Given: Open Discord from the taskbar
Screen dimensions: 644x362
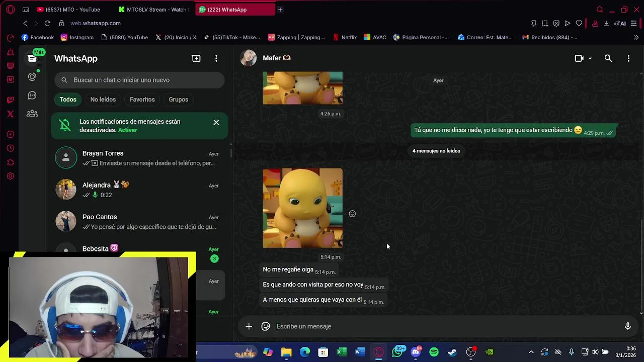Looking at the screenshot, I should click(x=416, y=352).
